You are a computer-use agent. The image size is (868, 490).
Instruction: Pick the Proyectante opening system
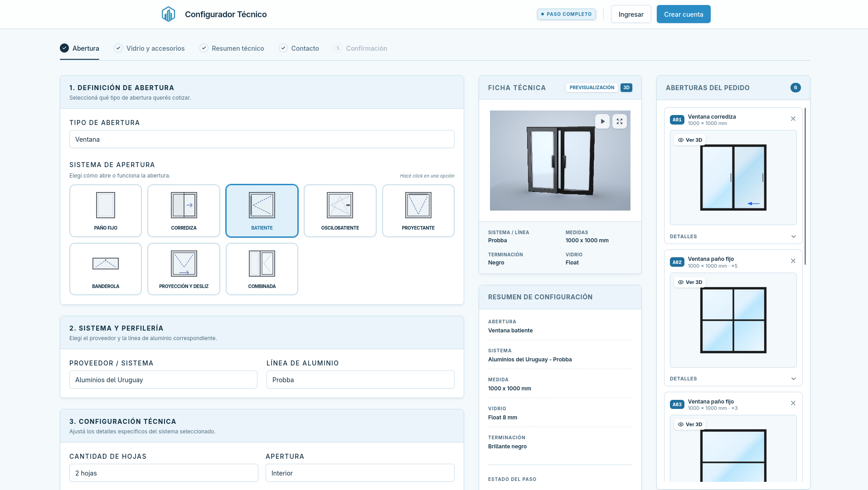(418, 211)
